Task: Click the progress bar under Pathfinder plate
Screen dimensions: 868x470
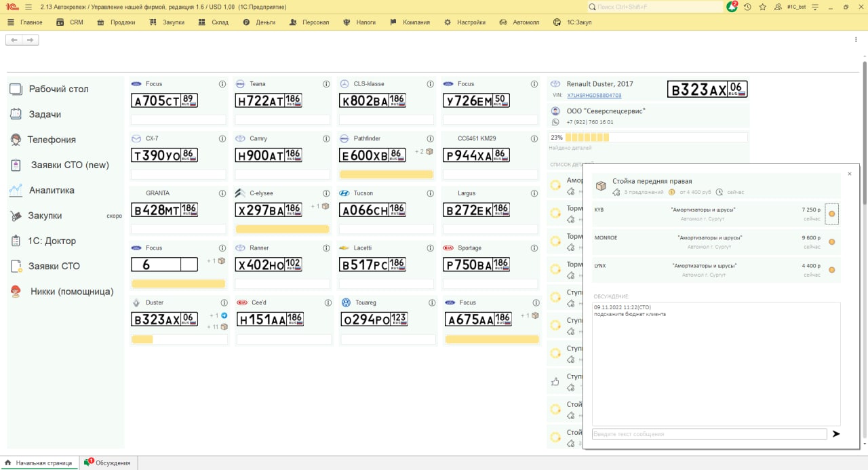Action: 386,174
